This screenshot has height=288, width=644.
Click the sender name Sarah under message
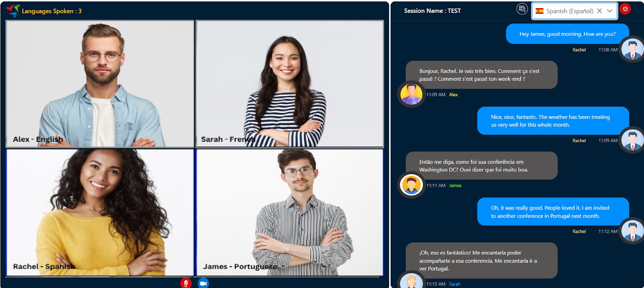[x=454, y=284]
